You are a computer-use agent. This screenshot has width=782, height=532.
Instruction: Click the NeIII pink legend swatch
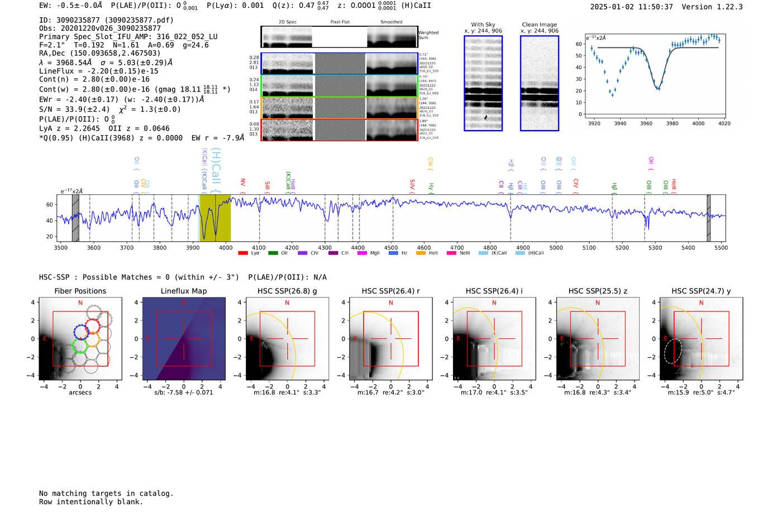pyautogui.click(x=451, y=253)
